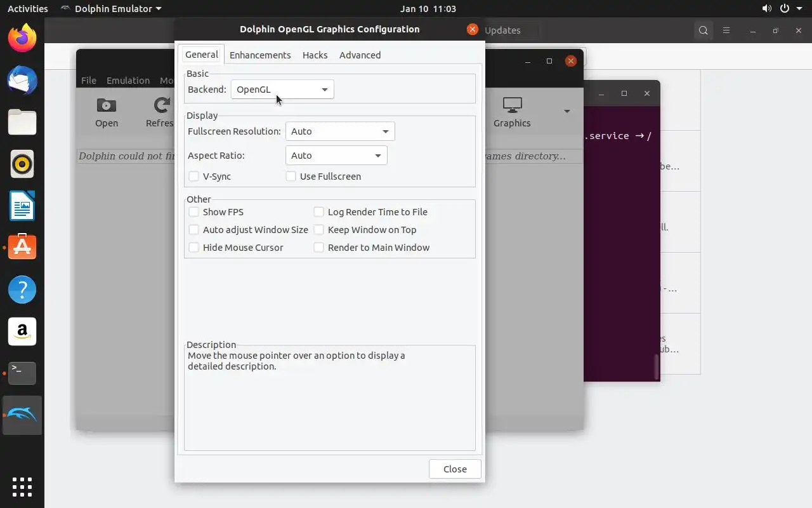This screenshot has height=508, width=812.
Task: Open Ubuntu Software dock icon
Action: tap(22, 247)
